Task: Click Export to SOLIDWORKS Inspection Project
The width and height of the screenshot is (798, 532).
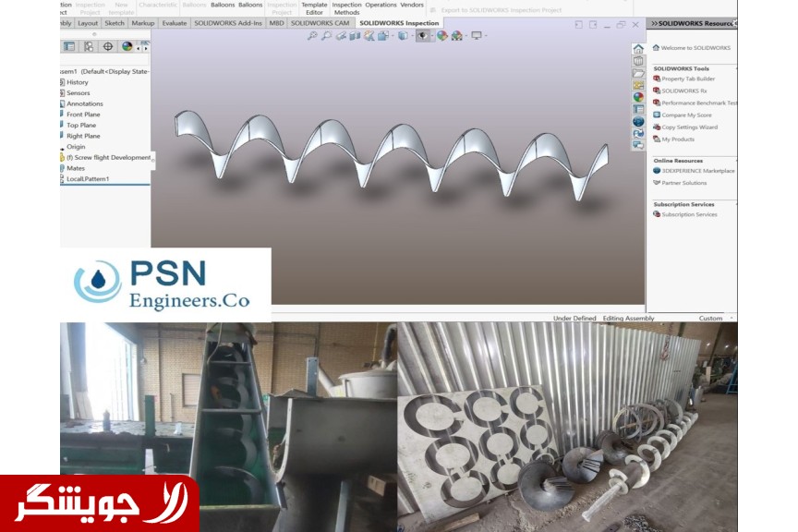Action: (496, 9)
